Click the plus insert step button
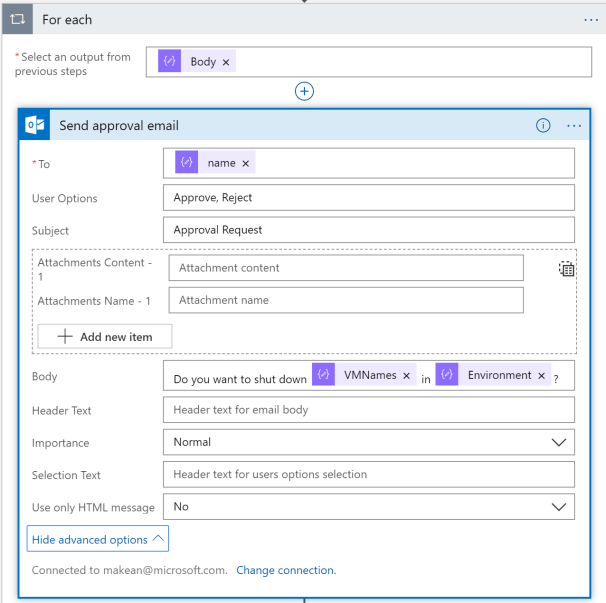Image resolution: width=606 pixels, height=603 pixels. pos(305,91)
